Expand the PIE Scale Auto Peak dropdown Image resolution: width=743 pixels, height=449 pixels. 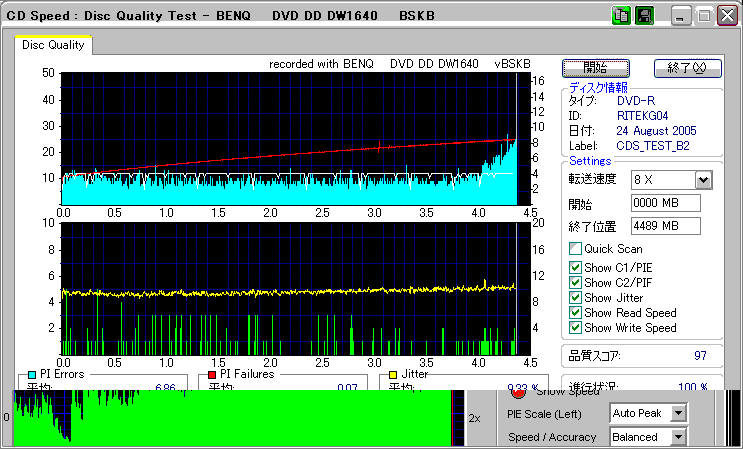679,413
